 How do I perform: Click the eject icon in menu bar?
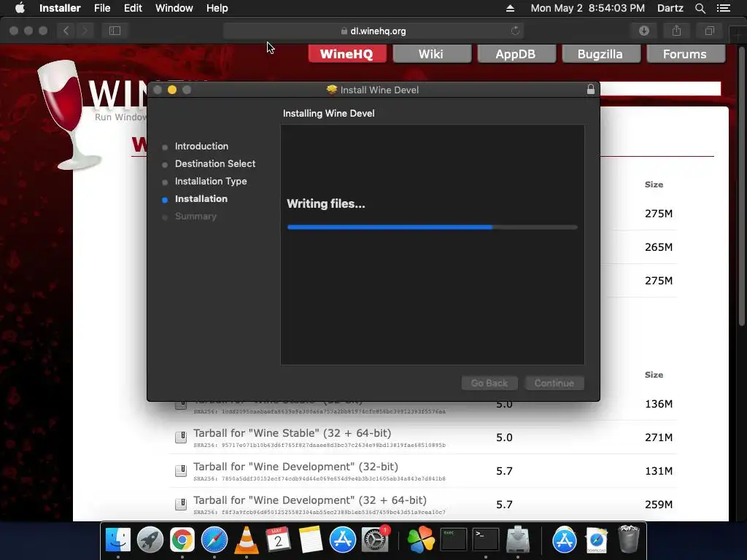coord(510,8)
